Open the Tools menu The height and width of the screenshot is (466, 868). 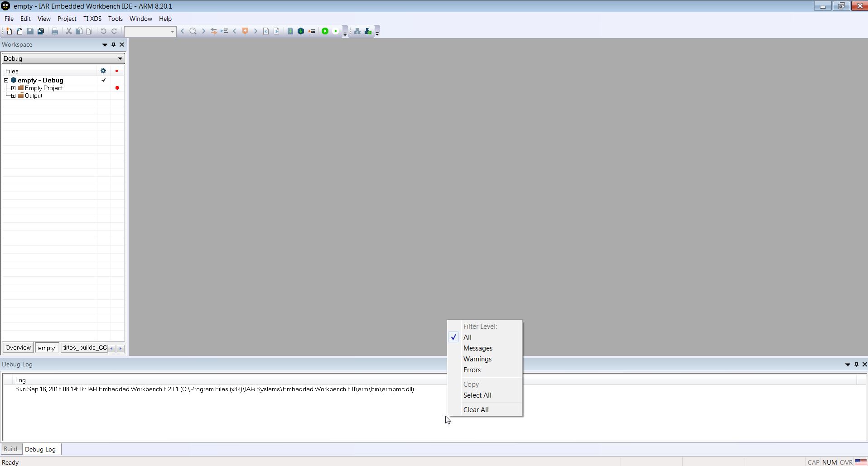pos(116,19)
